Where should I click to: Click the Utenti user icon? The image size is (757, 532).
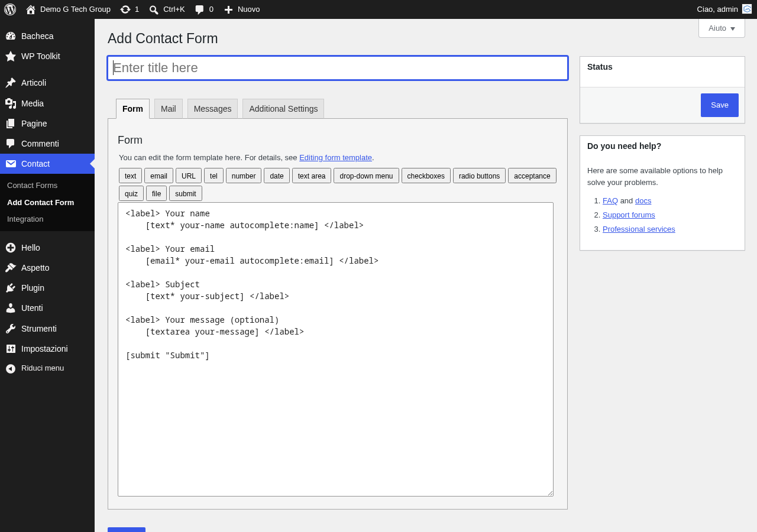coord(11,308)
